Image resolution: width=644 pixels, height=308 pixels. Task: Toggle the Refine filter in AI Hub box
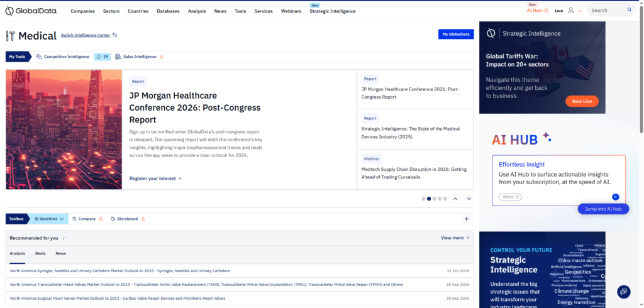511,197
